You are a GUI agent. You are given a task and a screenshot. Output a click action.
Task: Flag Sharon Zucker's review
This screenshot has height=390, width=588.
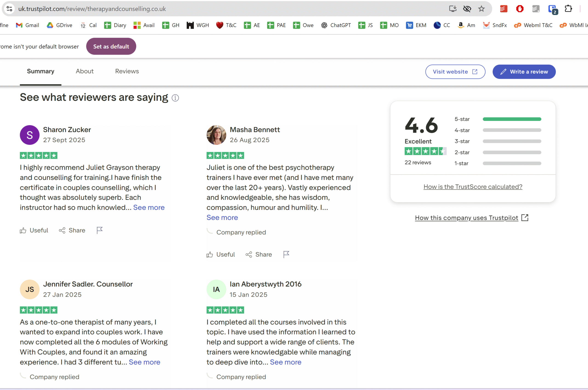click(99, 230)
